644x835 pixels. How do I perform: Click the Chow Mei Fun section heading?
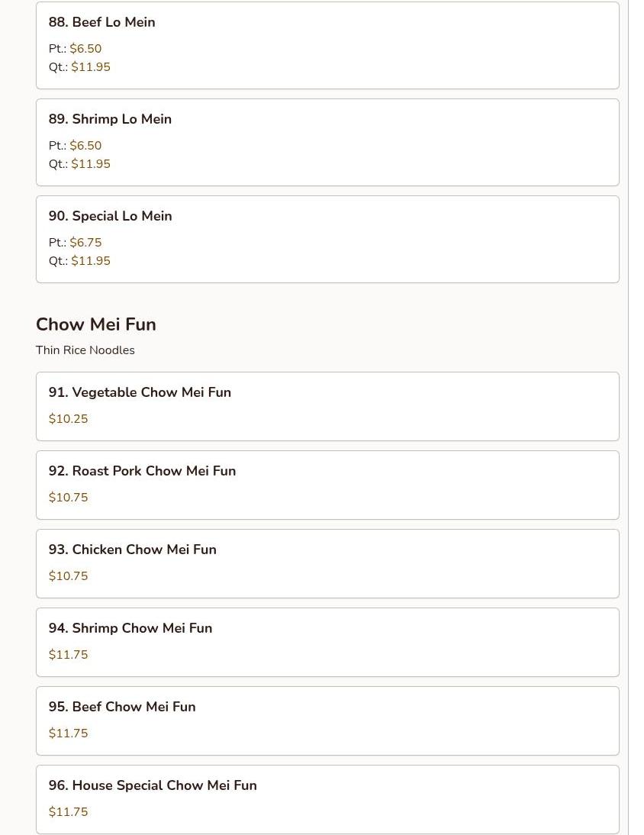click(x=96, y=324)
